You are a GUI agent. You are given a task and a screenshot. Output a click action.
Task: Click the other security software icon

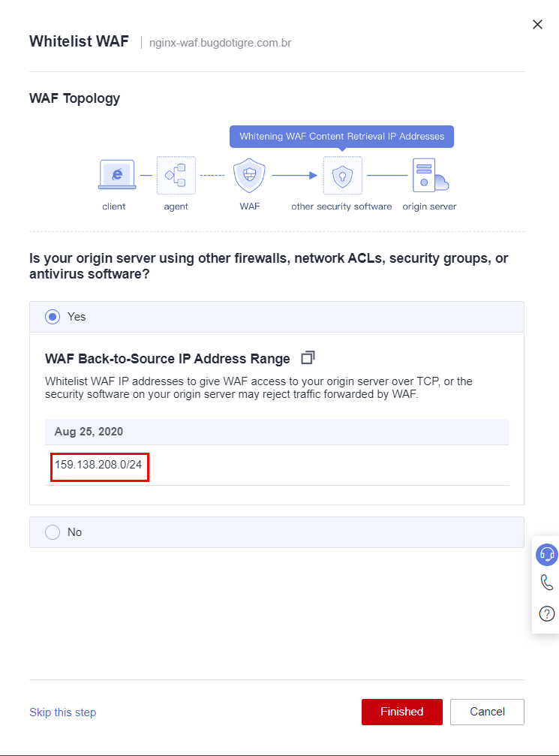342,176
